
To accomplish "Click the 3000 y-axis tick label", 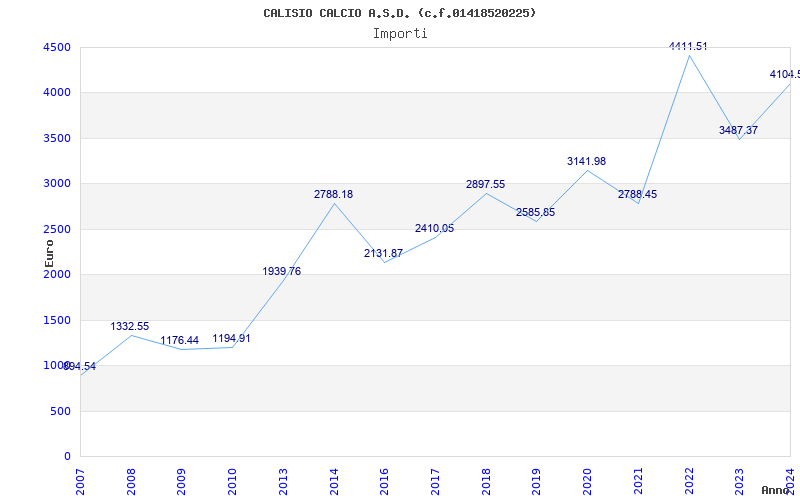I will tap(57, 184).
